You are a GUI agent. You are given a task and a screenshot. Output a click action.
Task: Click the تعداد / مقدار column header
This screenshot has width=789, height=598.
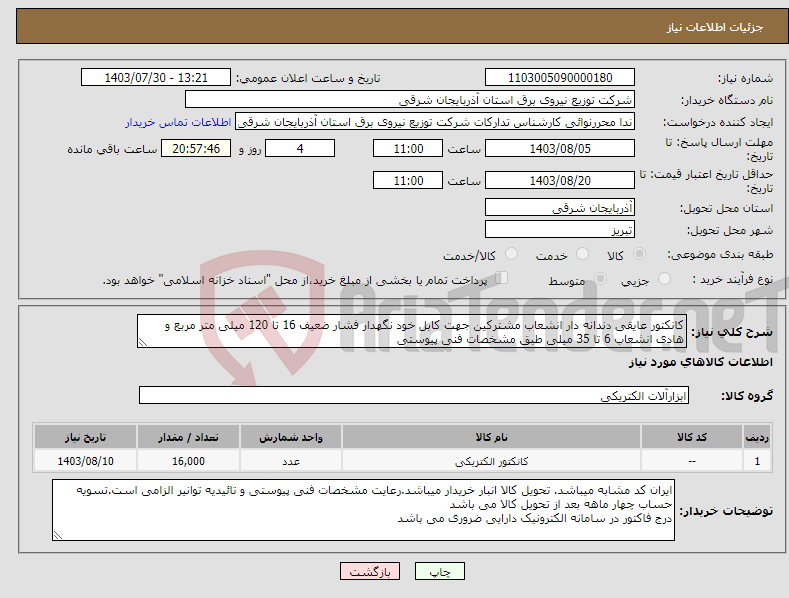(188, 437)
